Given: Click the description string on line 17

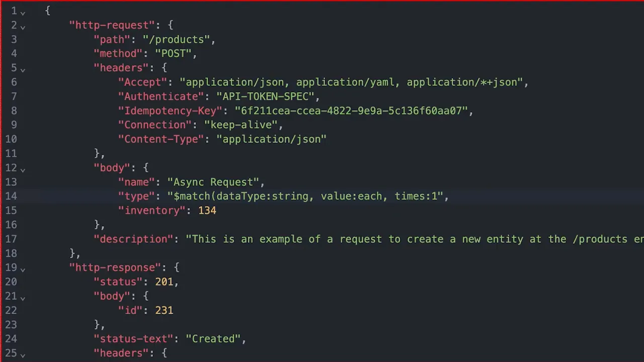Looking at the screenshot, I should (x=352, y=239).
